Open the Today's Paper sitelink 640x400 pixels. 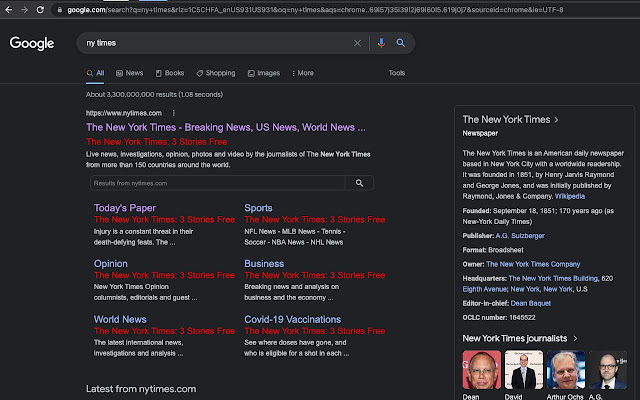pos(125,208)
